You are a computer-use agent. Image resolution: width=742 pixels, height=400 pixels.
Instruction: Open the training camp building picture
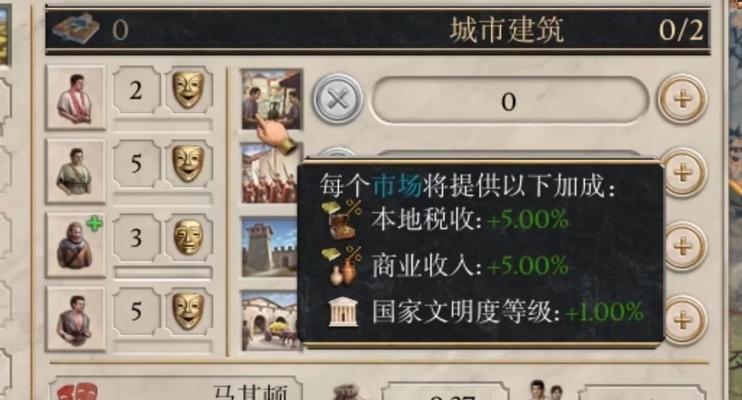[271, 173]
